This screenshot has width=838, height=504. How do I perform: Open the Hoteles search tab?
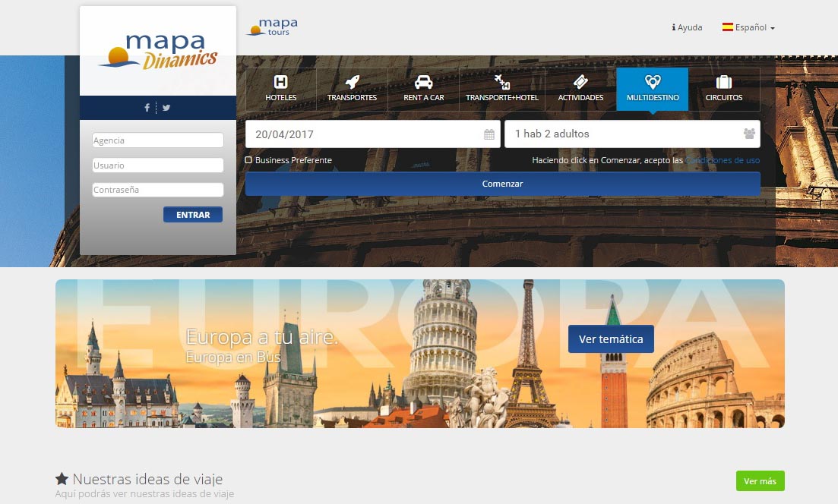(x=280, y=89)
